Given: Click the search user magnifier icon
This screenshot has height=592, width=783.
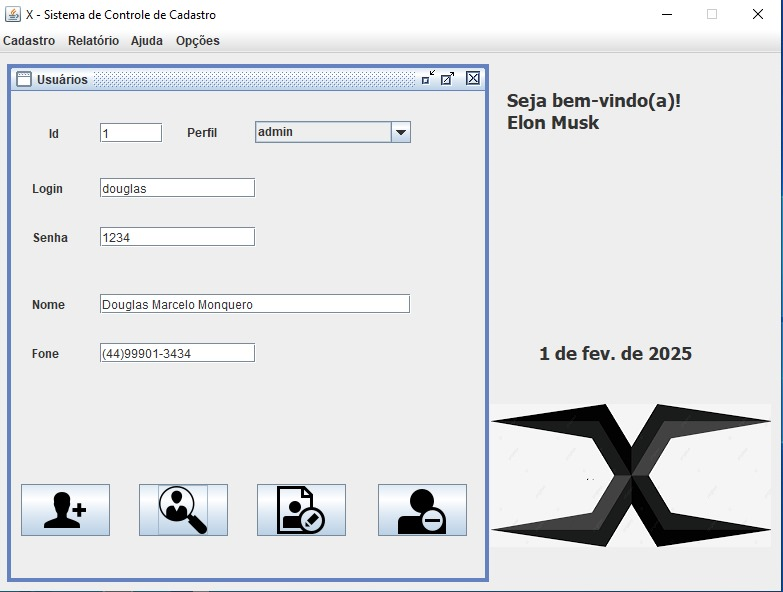Looking at the screenshot, I should [x=183, y=510].
